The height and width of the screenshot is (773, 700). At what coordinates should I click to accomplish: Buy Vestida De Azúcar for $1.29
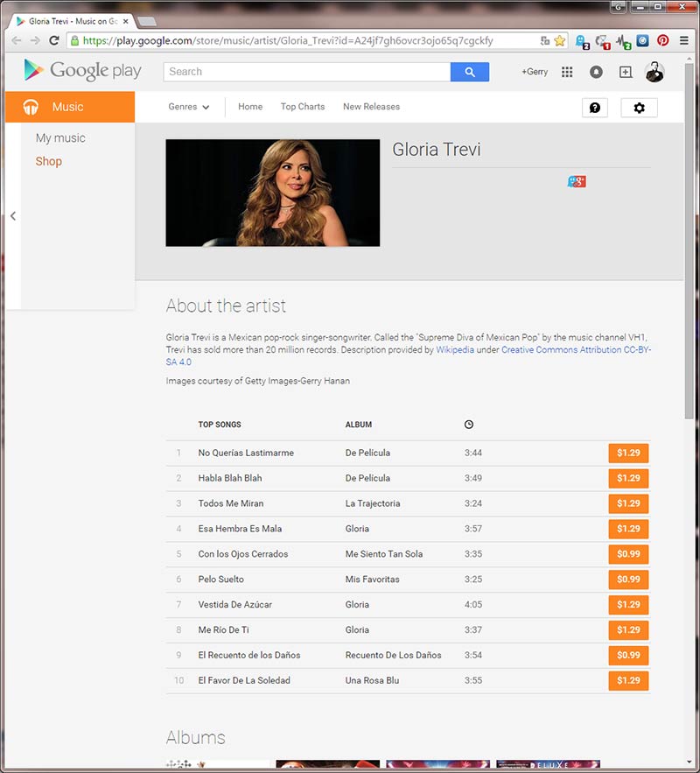[628, 604]
